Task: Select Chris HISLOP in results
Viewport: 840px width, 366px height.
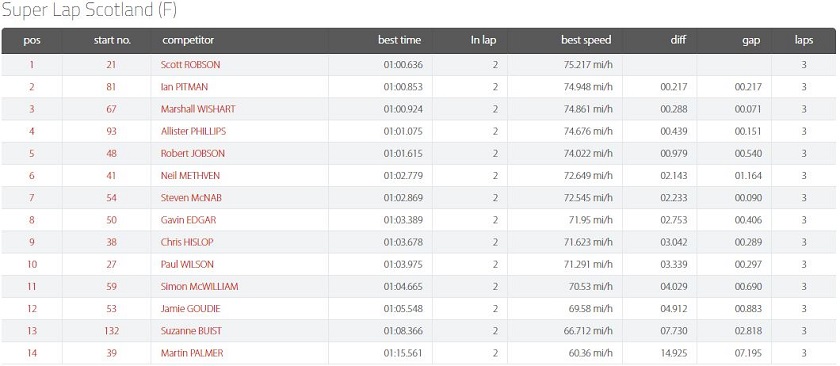Action: 187,242
